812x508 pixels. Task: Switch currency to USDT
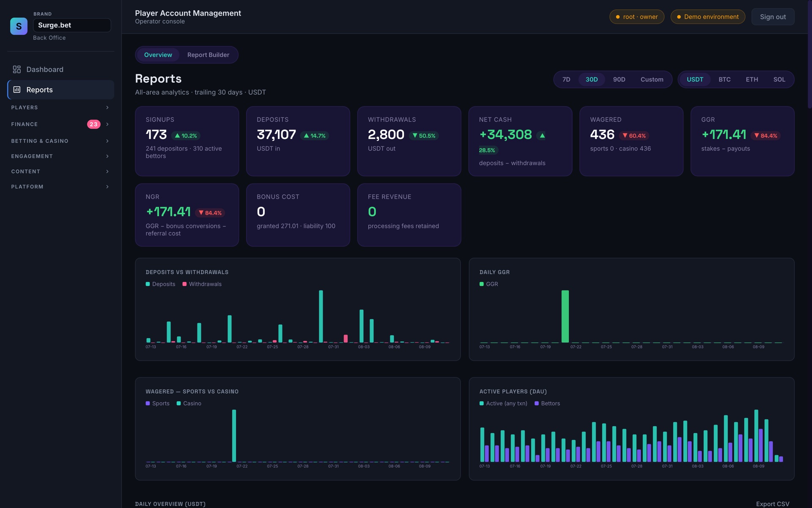pos(695,80)
